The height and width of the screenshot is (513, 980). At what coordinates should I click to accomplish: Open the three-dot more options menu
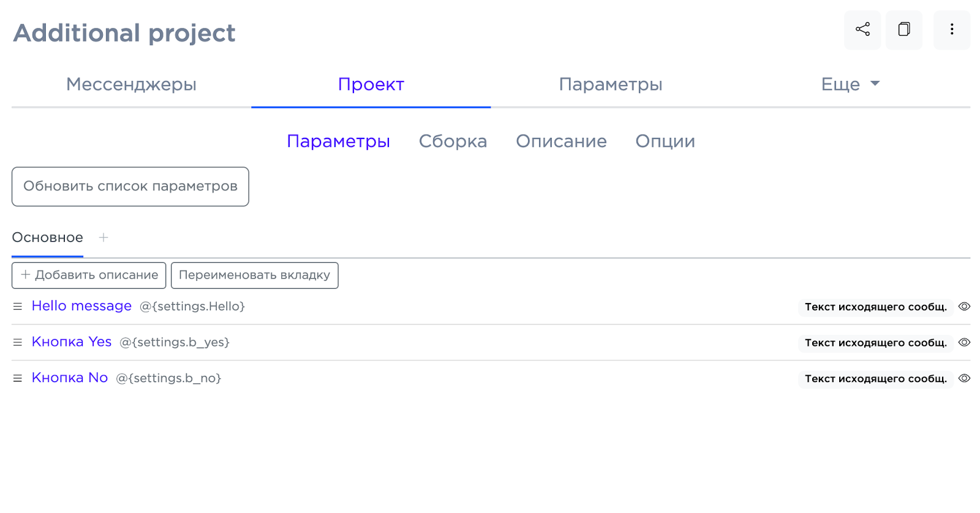click(x=952, y=29)
